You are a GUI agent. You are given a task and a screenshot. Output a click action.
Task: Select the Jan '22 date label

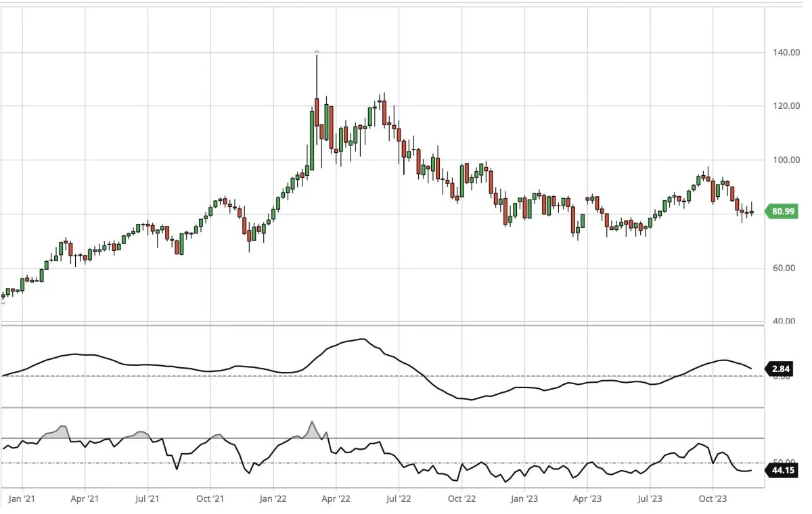(273, 499)
